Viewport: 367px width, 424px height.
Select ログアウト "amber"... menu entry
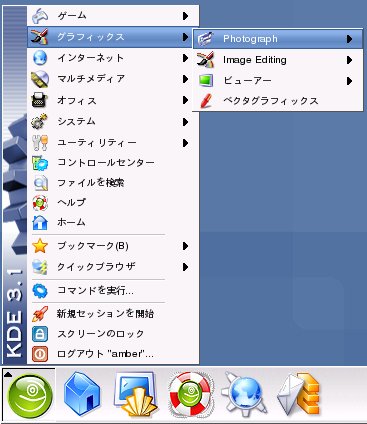coord(113,354)
